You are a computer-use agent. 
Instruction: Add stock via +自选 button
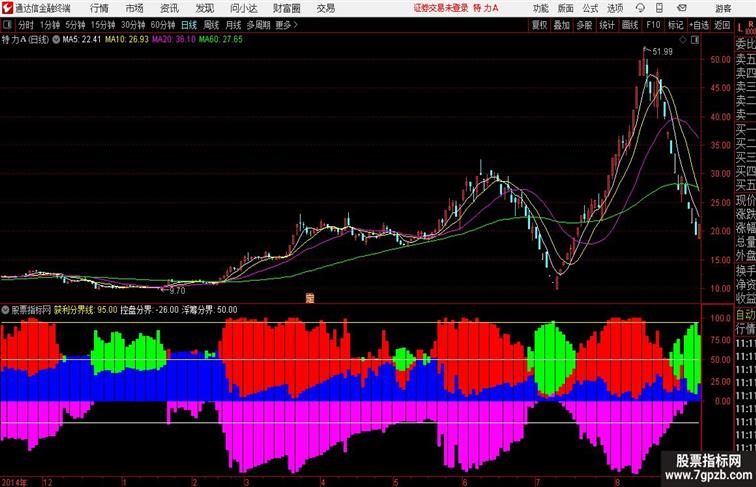click(699, 25)
